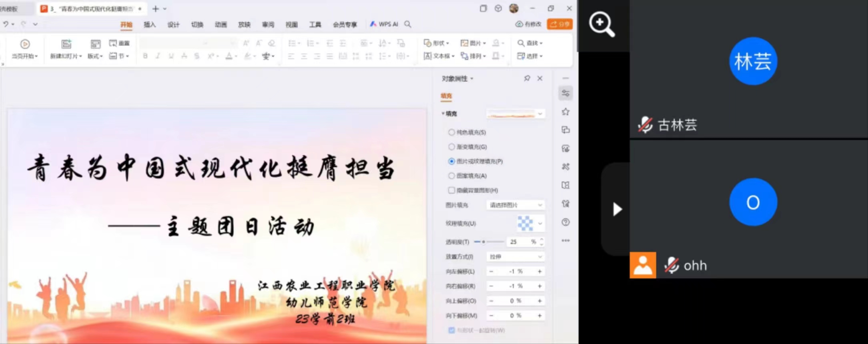Open the help question-mark sidebar icon
The width and height of the screenshot is (868, 344).
tap(565, 222)
